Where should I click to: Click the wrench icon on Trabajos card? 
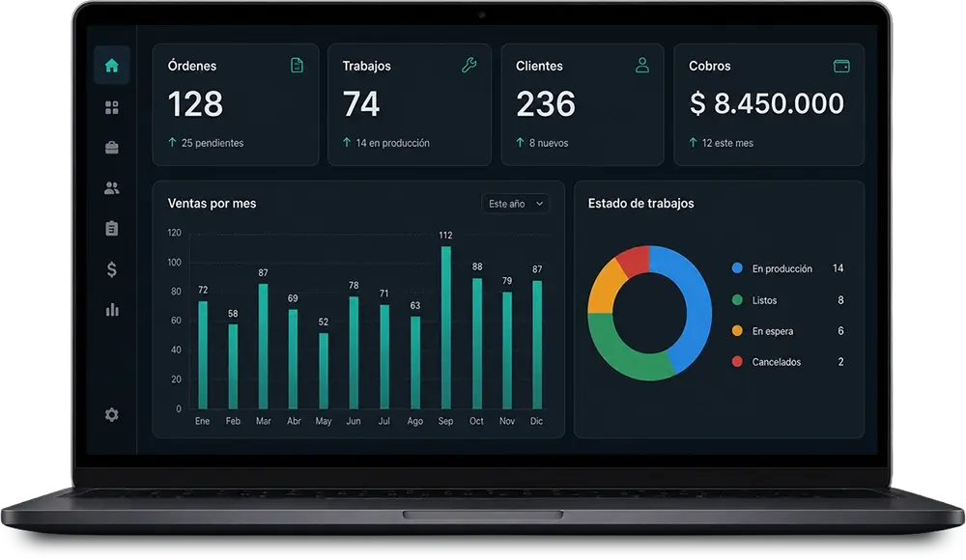tap(469, 65)
